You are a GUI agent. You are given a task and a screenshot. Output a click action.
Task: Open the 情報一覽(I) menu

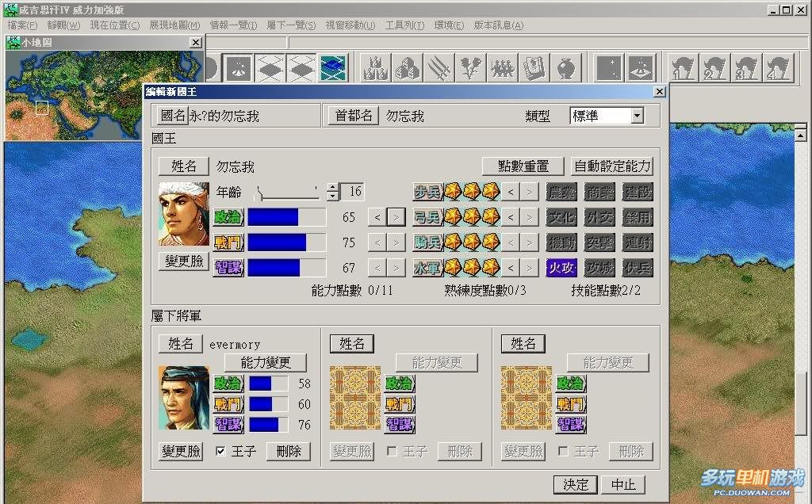point(233,25)
